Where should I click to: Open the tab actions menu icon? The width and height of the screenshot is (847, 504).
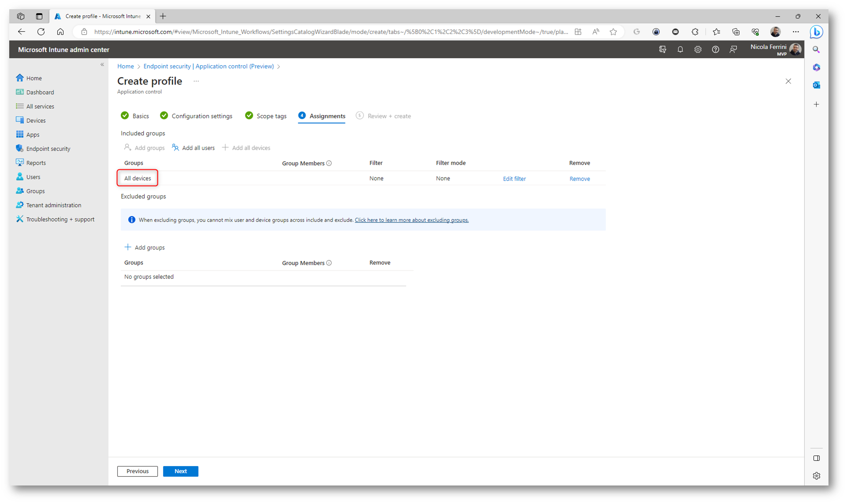(39, 16)
